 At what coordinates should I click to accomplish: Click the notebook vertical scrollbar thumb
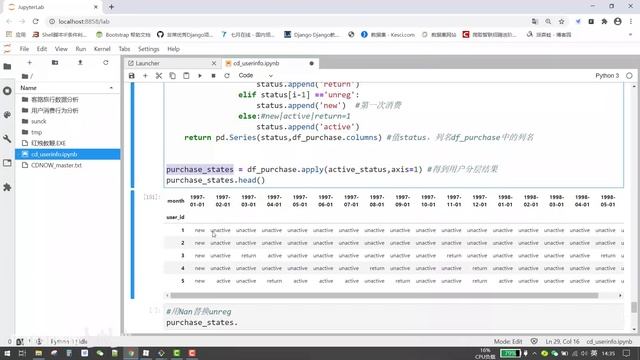coord(634,307)
